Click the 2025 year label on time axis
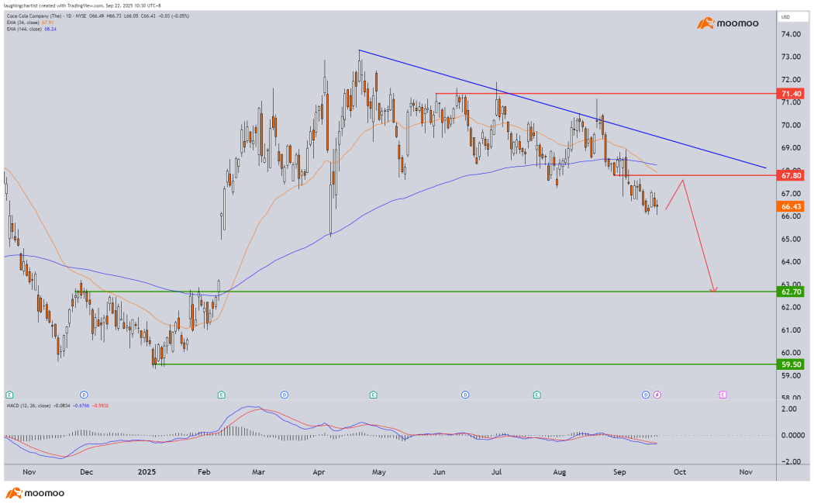Viewport: 814px width, 504px height. (x=147, y=471)
